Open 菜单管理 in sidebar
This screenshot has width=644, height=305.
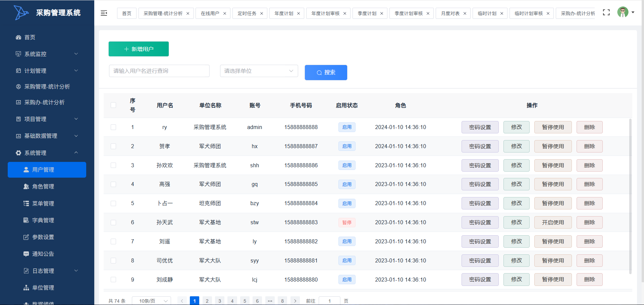(47, 203)
